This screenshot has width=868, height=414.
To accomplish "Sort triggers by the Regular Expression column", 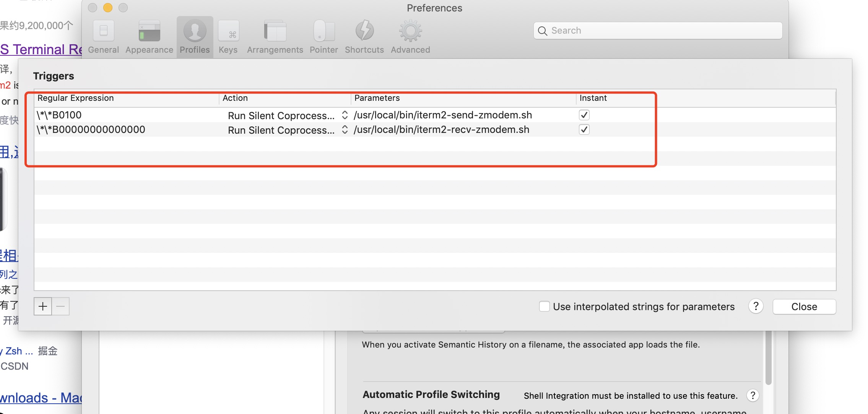I will click(x=75, y=98).
